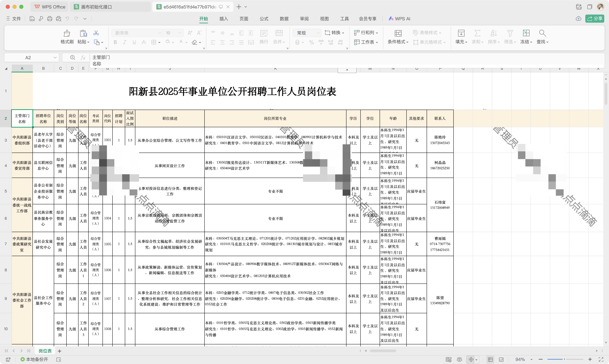Expand the Name Box A2 dropdown
The image size is (609, 364).
55,58
